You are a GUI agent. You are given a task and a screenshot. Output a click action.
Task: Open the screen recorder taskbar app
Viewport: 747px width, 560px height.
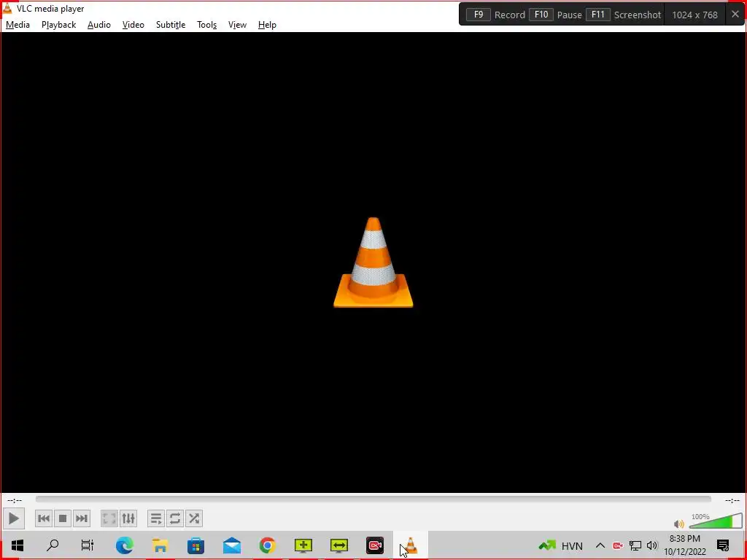point(375,545)
